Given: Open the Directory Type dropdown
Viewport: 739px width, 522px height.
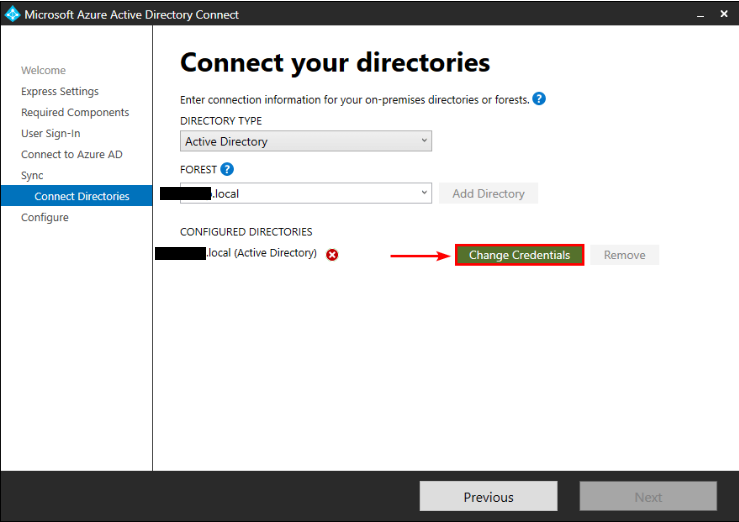Looking at the screenshot, I should point(305,141).
